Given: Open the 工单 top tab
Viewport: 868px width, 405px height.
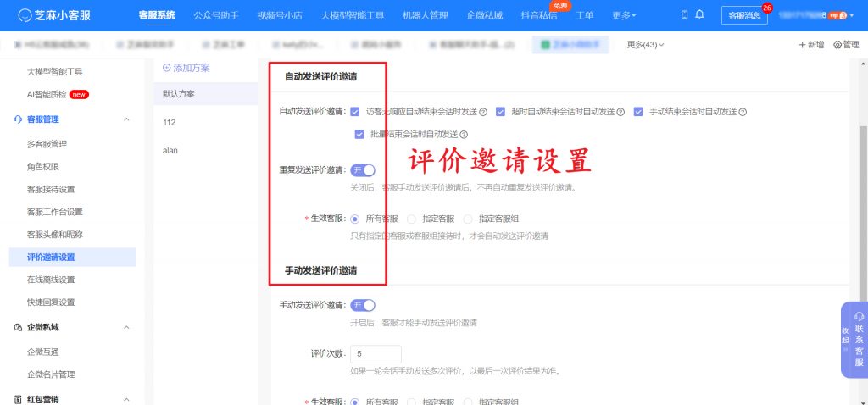Looking at the screenshot, I should (x=585, y=15).
